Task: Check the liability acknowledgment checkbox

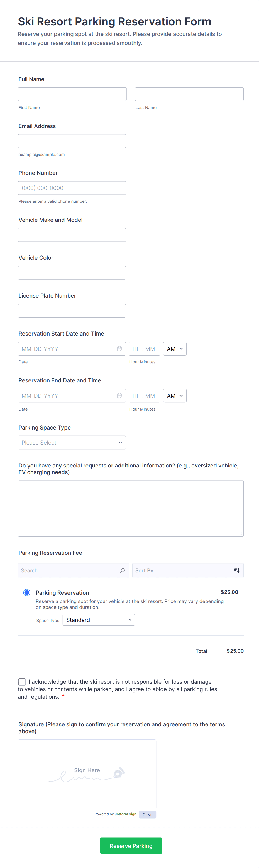Action: pyautogui.click(x=22, y=682)
